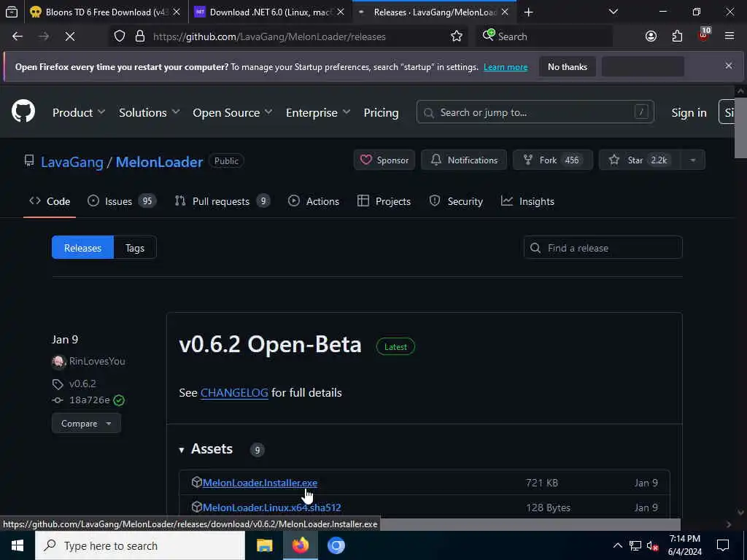
Task: Open the Windows notification center
Action: [723, 545]
